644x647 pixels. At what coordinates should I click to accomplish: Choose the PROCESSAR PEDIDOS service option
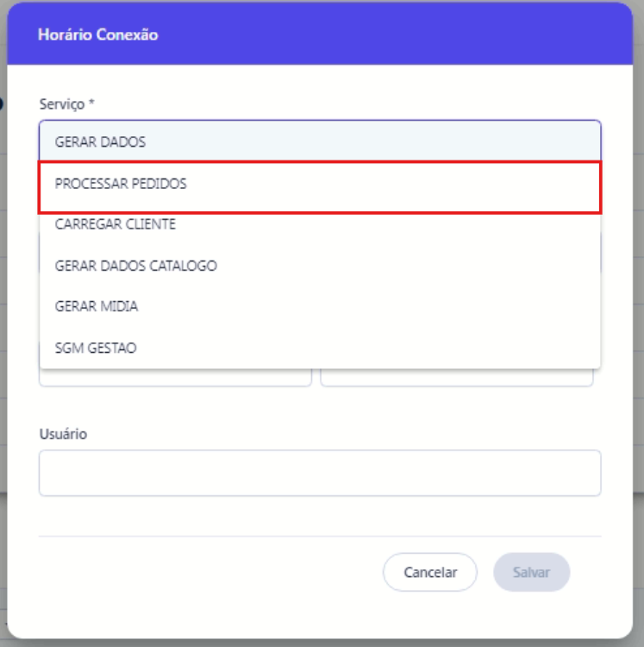coord(121,185)
